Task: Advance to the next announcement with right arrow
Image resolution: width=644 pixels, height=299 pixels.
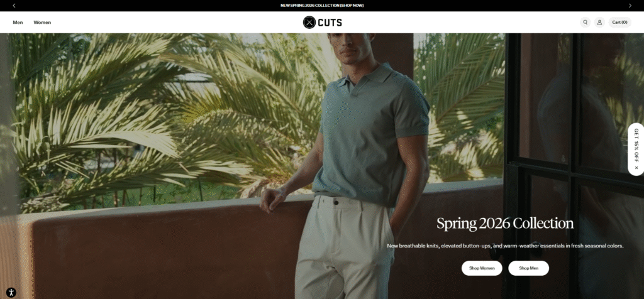Action: tap(630, 6)
